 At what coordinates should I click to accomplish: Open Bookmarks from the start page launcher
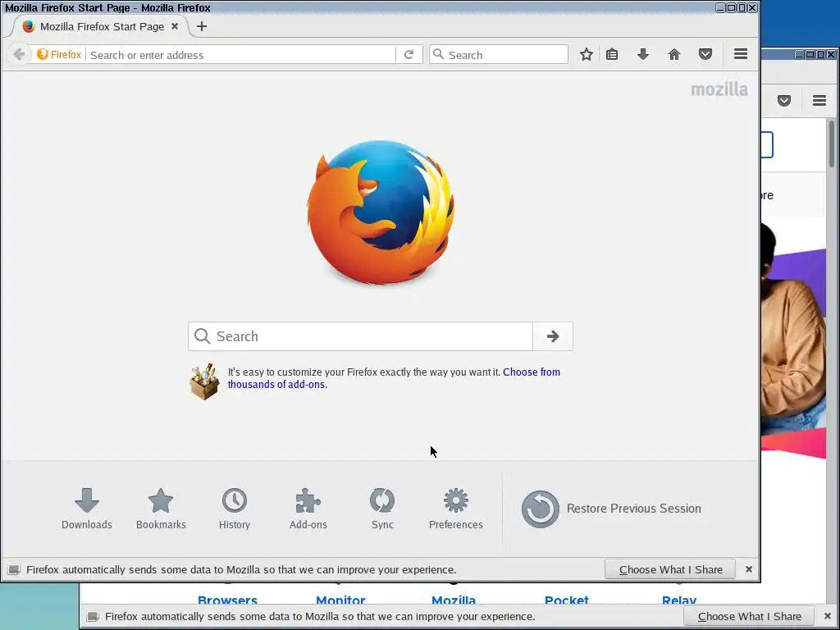[x=161, y=509]
